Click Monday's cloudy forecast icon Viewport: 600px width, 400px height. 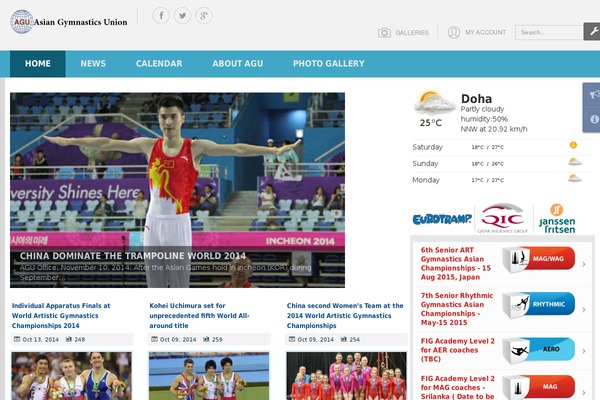pyautogui.click(x=575, y=178)
